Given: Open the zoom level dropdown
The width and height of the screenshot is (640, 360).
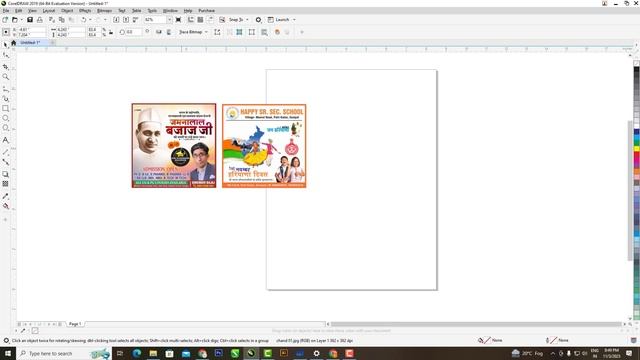Looking at the screenshot, I should (169, 20).
